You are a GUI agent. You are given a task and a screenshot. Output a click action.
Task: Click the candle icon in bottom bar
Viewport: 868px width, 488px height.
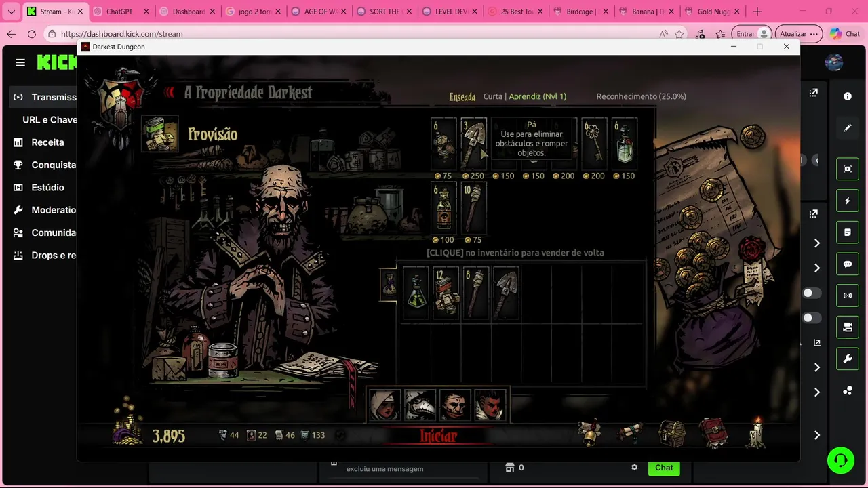pyautogui.click(x=757, y=432)
